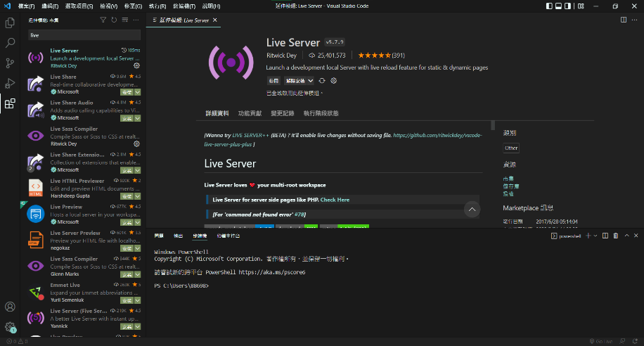Expand Live Share install dropdown arrow

tap(138, 92)
